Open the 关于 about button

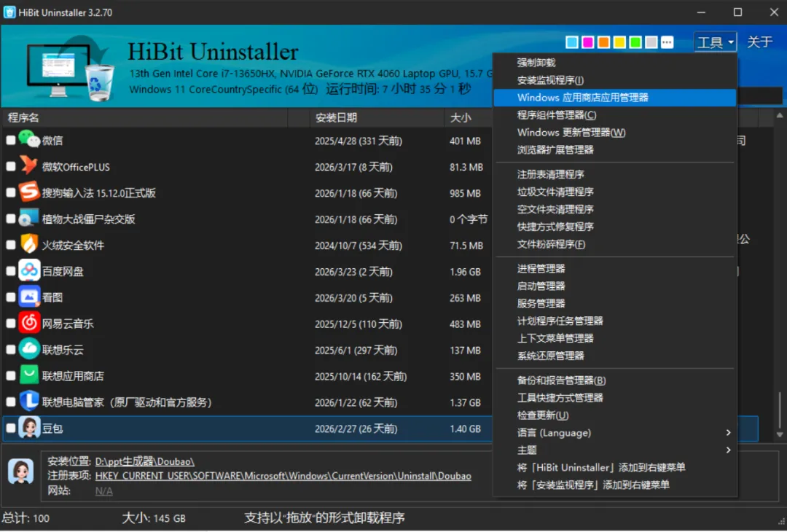click(x=759, y=42)
